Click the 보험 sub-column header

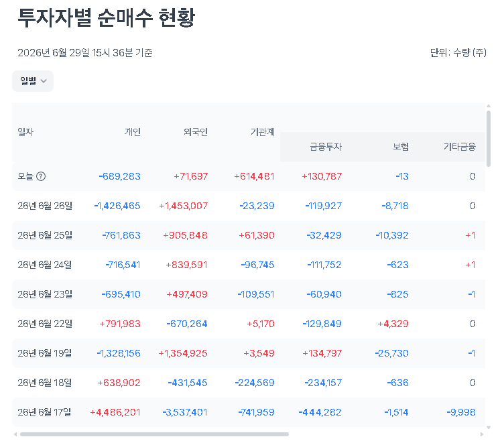click(401, 147)
